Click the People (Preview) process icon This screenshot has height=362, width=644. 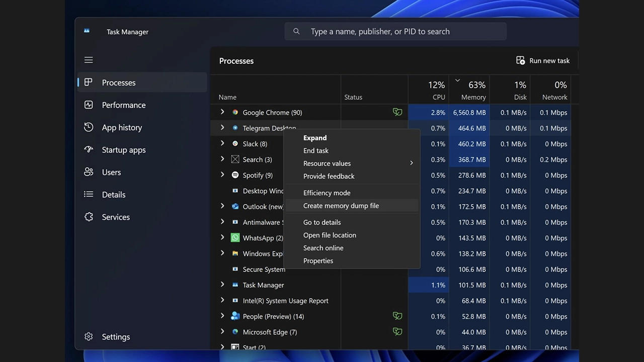coord(235,316)
